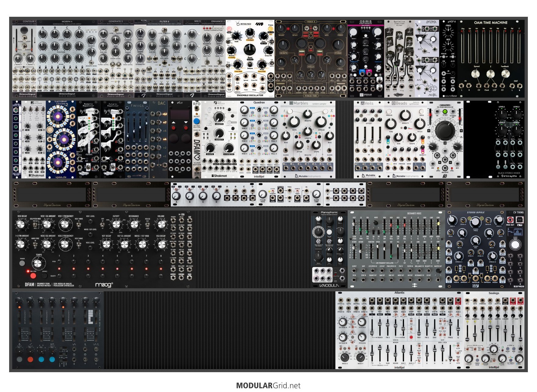Toggle the DFAM Hard Sync switch
537x392 pixels.
[x=35, y=244]
